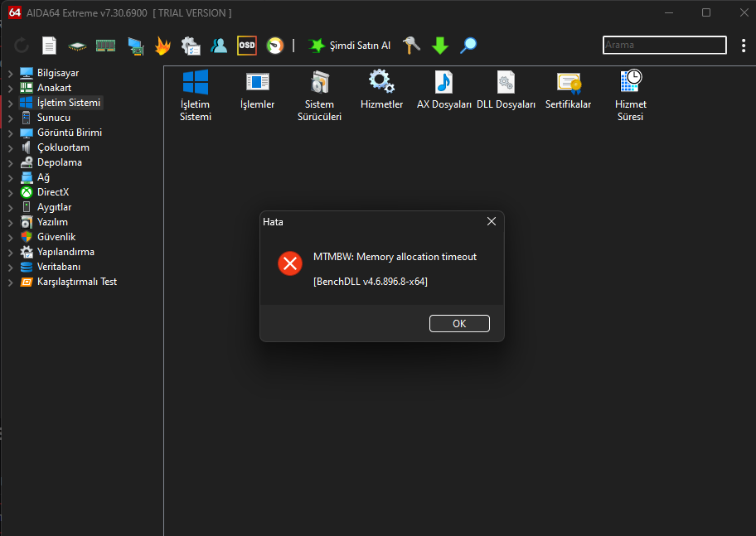Expand the Görüntü Birimi tree node
The image size is (756, 536).
(x=11, y=133)
